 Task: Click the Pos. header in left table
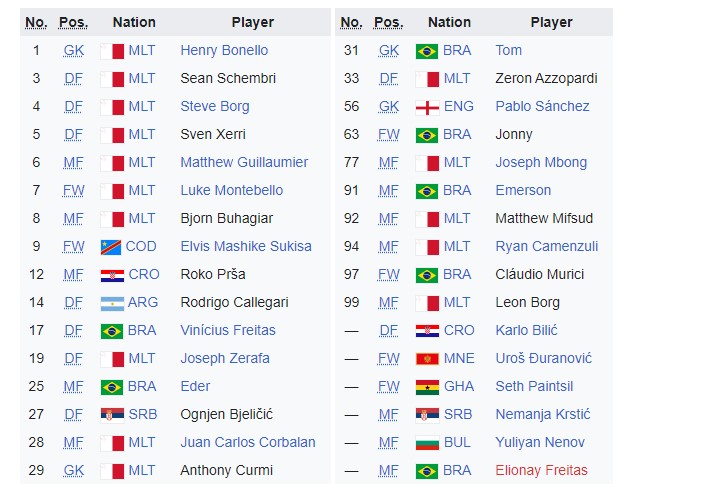[x=73, y=22]
